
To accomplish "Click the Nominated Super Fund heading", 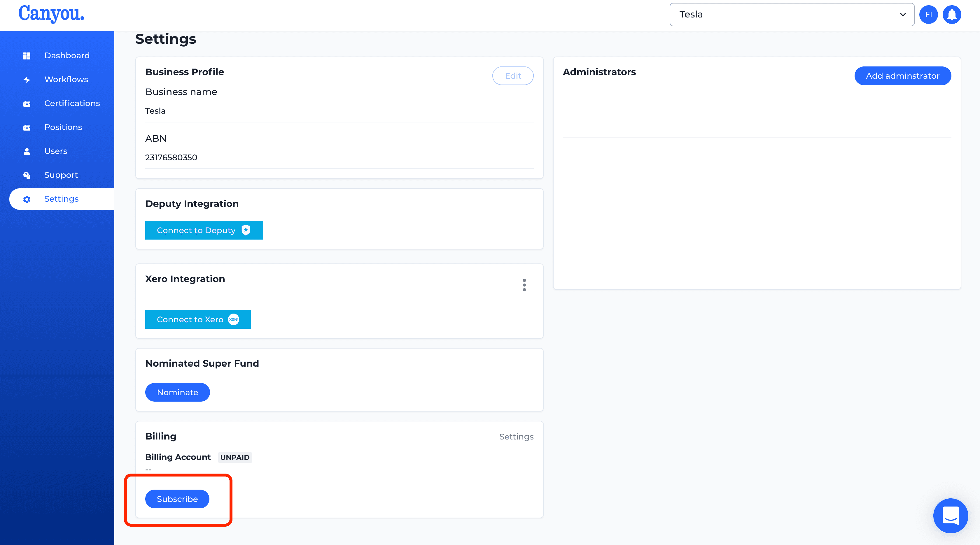I will point(202,363).
